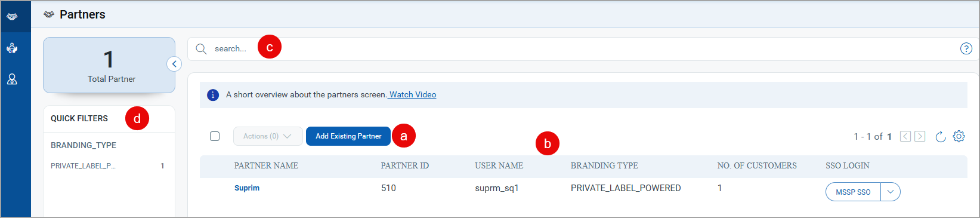
Task: Open the help question mark icon
Action: coord(966,49)
